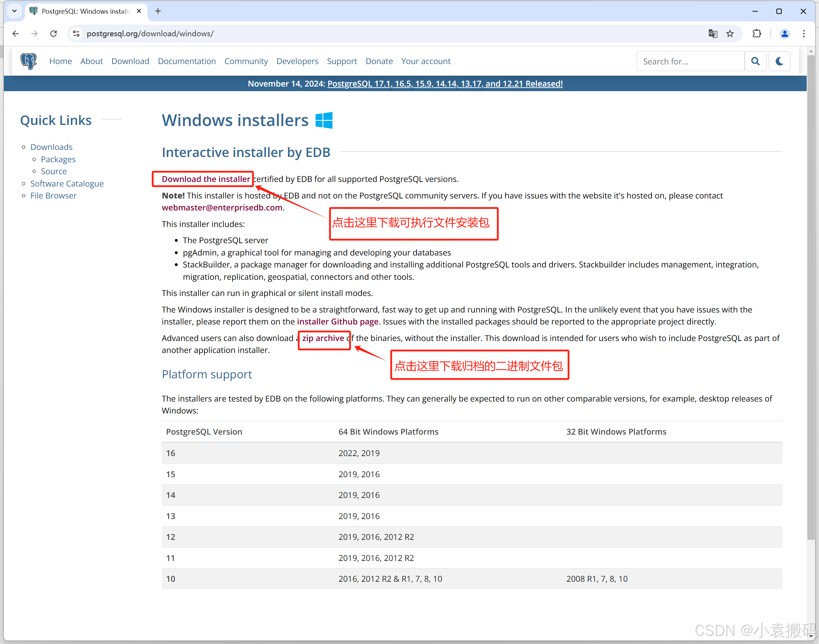Click the scrollbar up arrow

click(811, 51)
